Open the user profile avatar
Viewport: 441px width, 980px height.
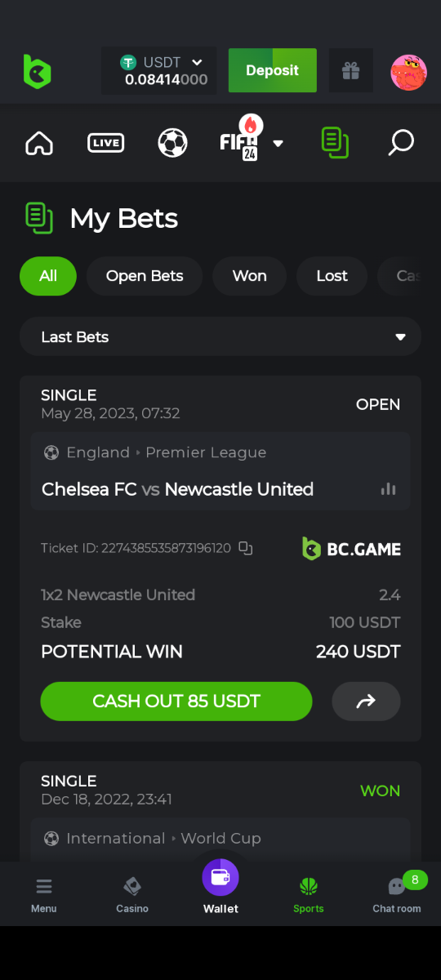click(408, 72)
